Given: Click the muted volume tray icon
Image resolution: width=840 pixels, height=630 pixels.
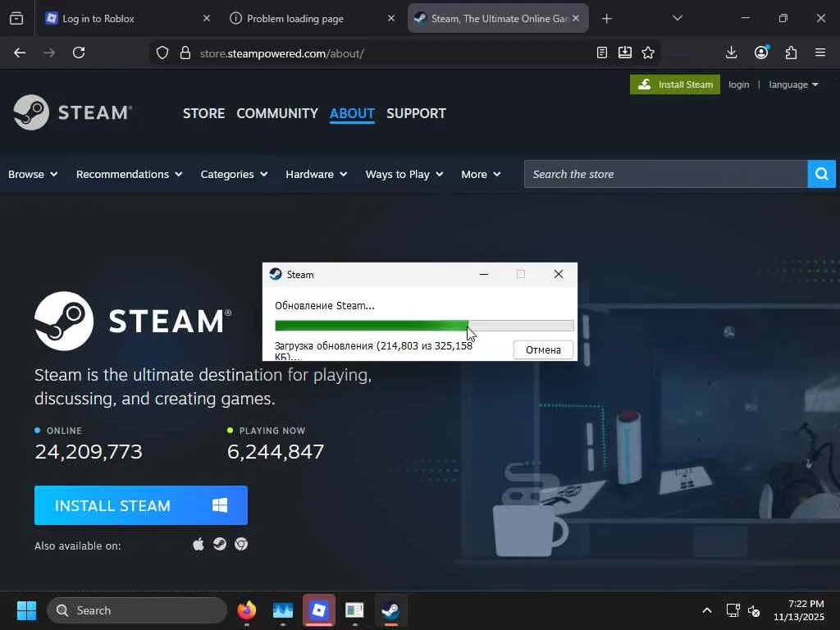Looking at the screenshot, I should point(754,610).
